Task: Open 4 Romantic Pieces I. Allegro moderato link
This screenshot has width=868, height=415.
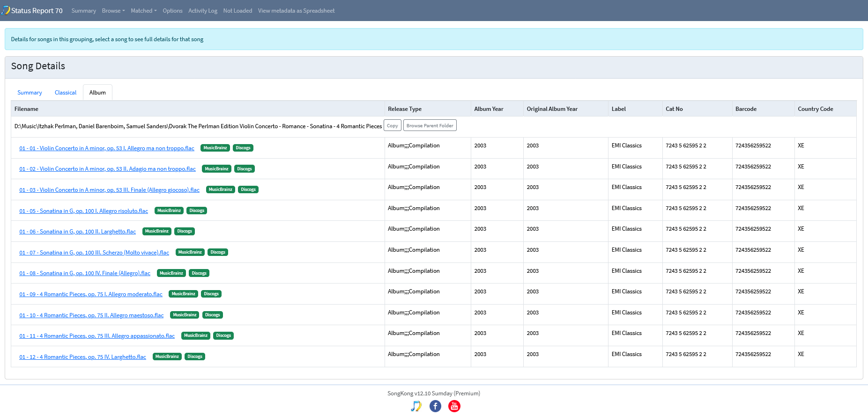Action: 91,294
